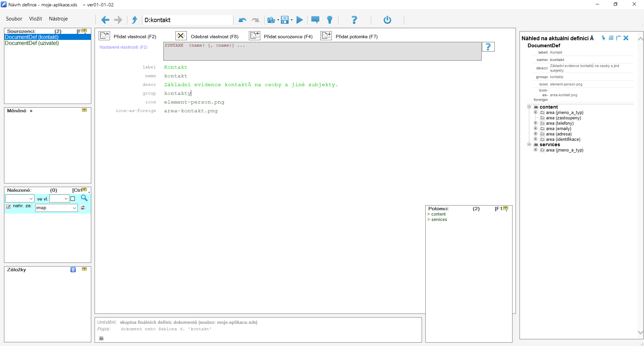Expand the 'area (telefony)' tree node

(x=536, y=123)
